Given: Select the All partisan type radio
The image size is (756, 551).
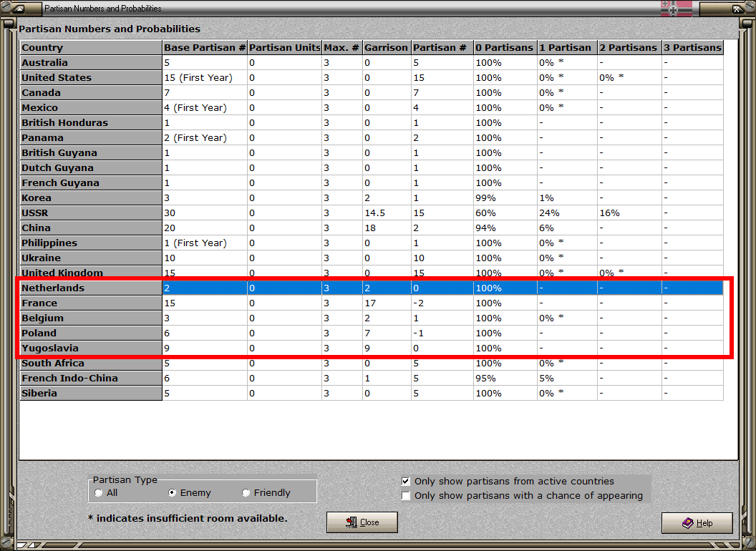Looking at the screenshot, I should [99, 492].
